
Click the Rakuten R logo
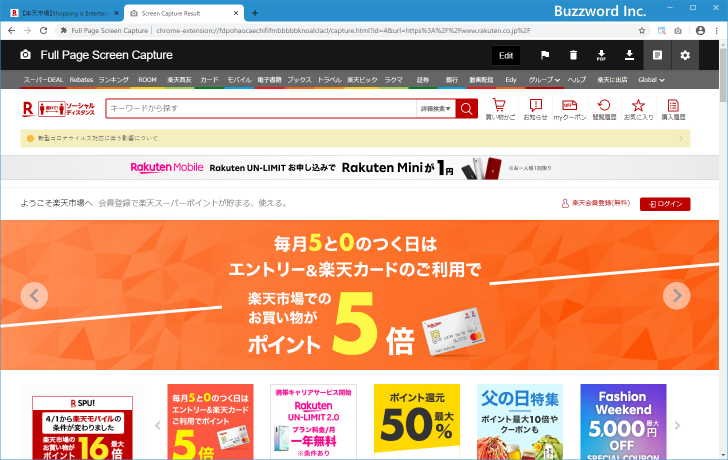click(28, 109)
